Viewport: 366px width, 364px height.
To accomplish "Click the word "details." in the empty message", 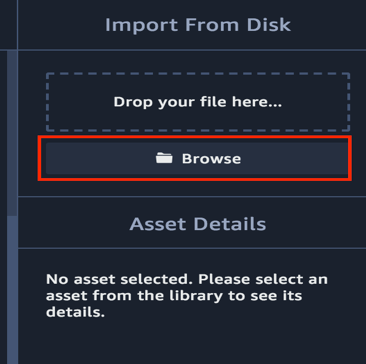I will coord(75,312).
